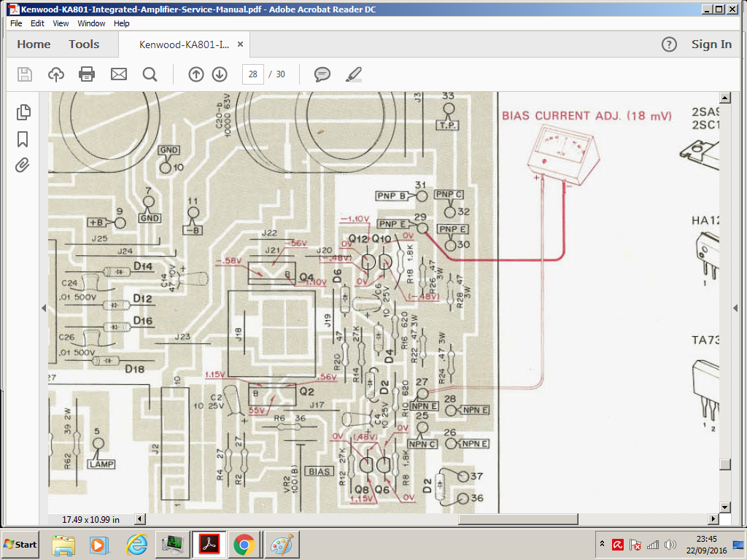Screen dimensions: 747x560
Task: Expand the left navigation pane arrow
Action: [x=44, y=308]
